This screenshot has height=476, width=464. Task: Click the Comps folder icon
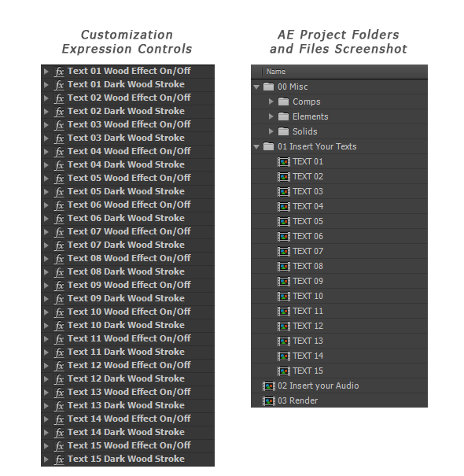pyautogui.click(x=283, y=101)
